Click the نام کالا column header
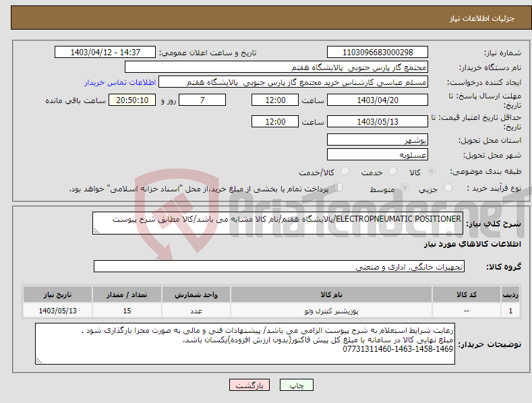532x403 pixels. coord(331,294)
